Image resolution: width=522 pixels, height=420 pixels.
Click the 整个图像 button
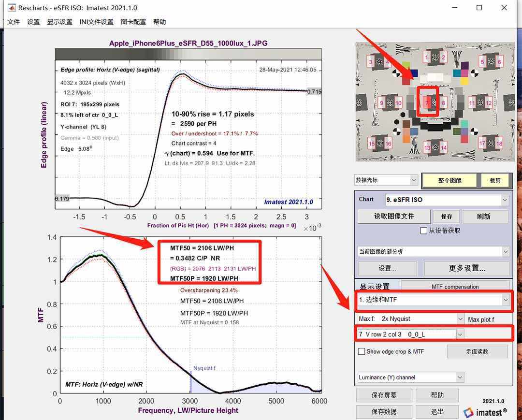450,180
